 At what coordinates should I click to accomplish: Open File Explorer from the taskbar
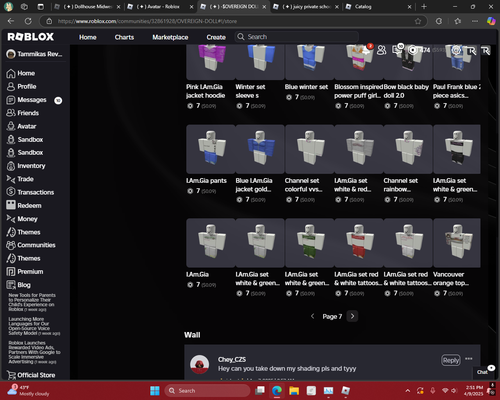(x=294, y=391)
